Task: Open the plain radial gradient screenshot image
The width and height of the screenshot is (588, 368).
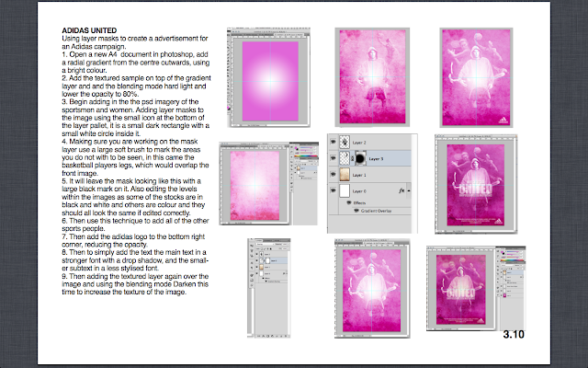Action: pos(268,77)
